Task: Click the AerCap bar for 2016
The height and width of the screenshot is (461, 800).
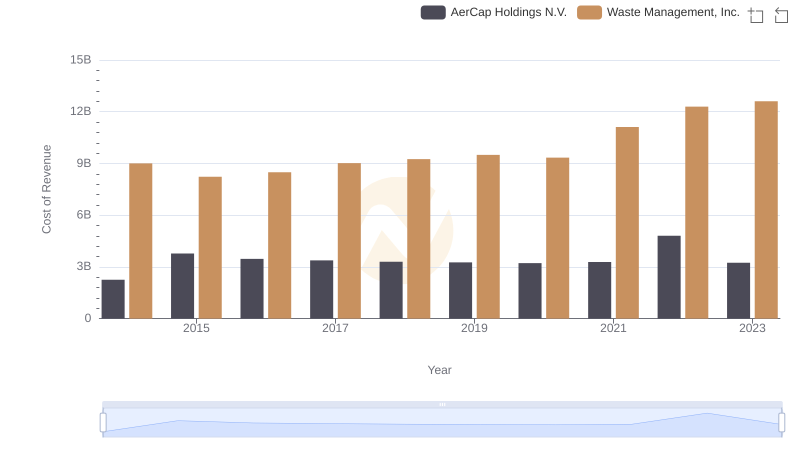Action: coord(252,289)
